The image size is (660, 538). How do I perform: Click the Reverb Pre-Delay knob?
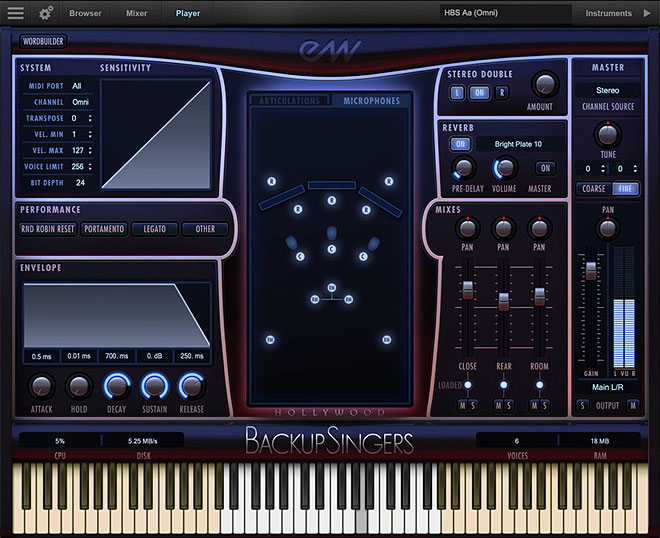coord(466,168)
